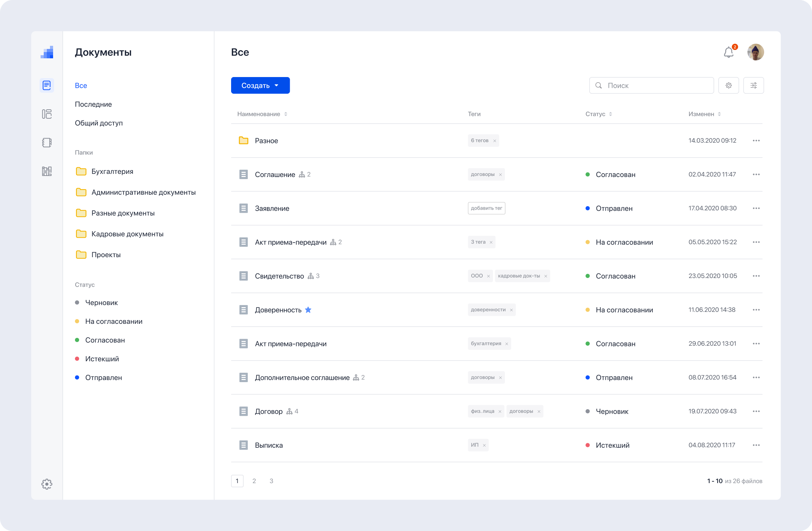
Task: Open the layout panel icon in left rail
Action: pos(47,114)
